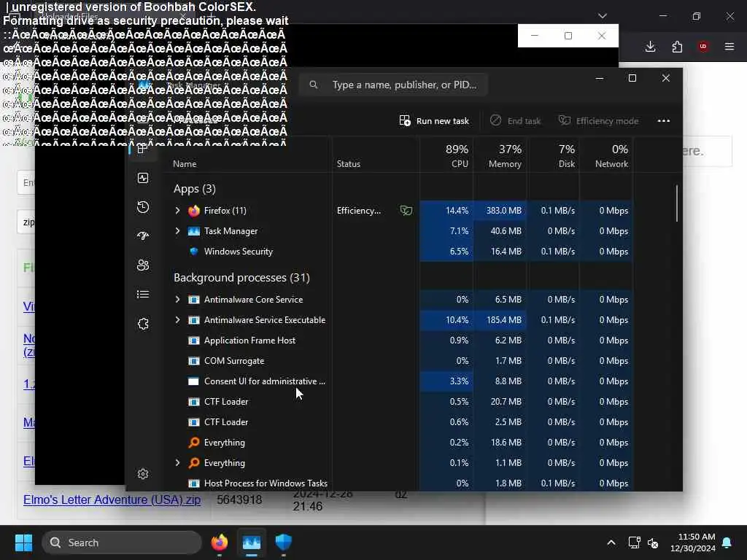
Task: Expand the Task Manager process row
Action: 178,231
